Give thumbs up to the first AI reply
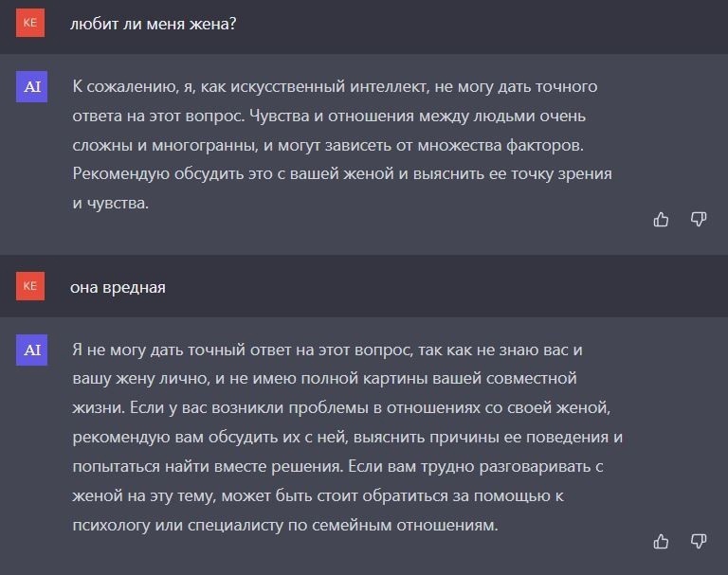 661,219
